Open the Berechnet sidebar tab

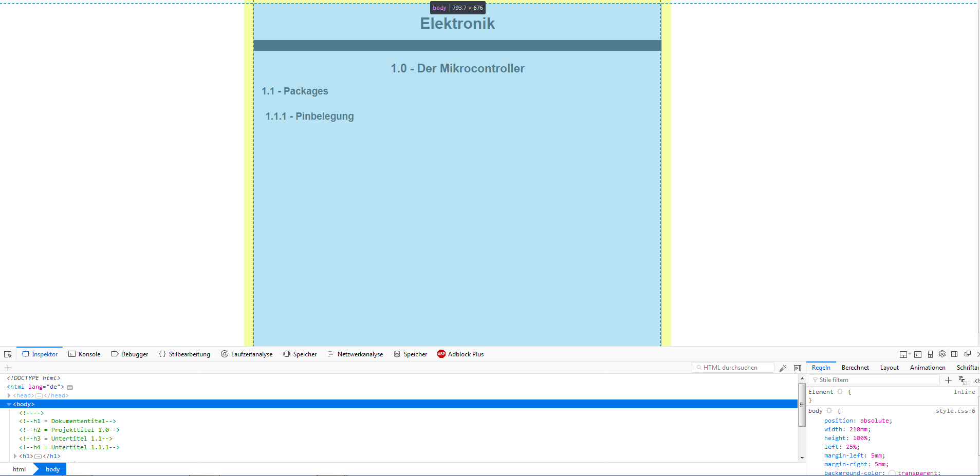[x=855, y=368]
